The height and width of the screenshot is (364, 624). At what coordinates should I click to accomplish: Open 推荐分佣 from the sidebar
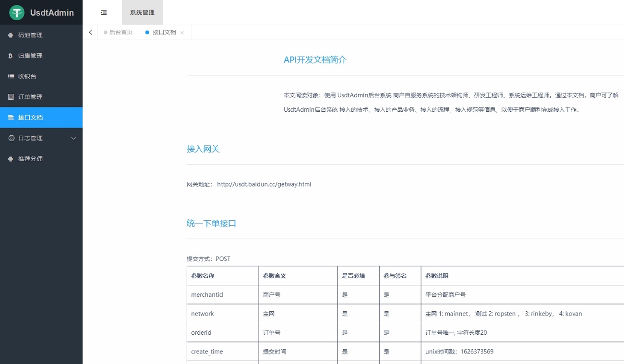[11, 158]
